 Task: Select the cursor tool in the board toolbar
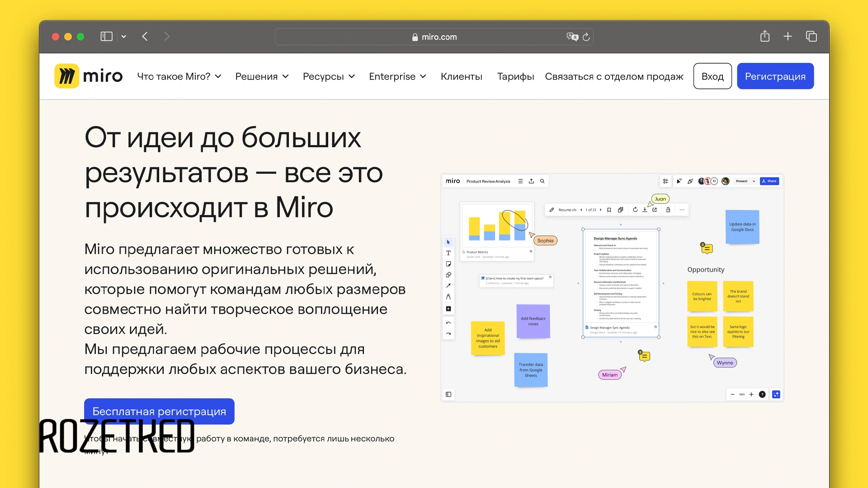[448, 242]
